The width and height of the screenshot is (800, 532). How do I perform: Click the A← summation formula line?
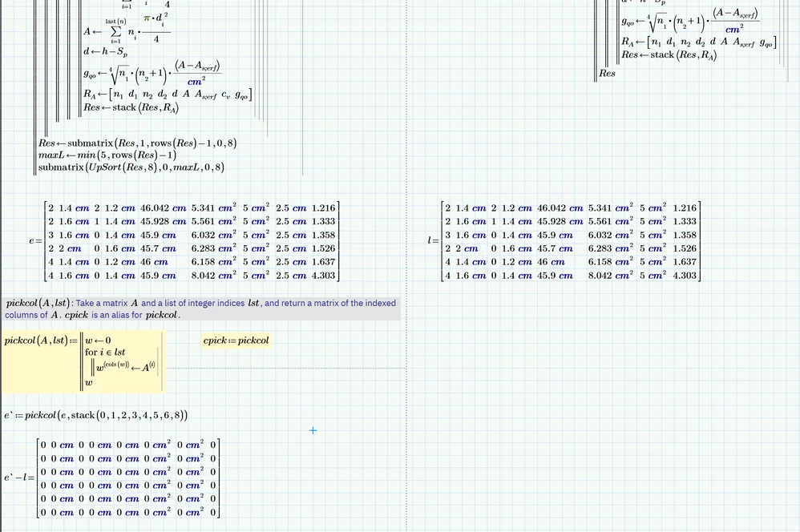pyautogui.click(x=127, y=29)
